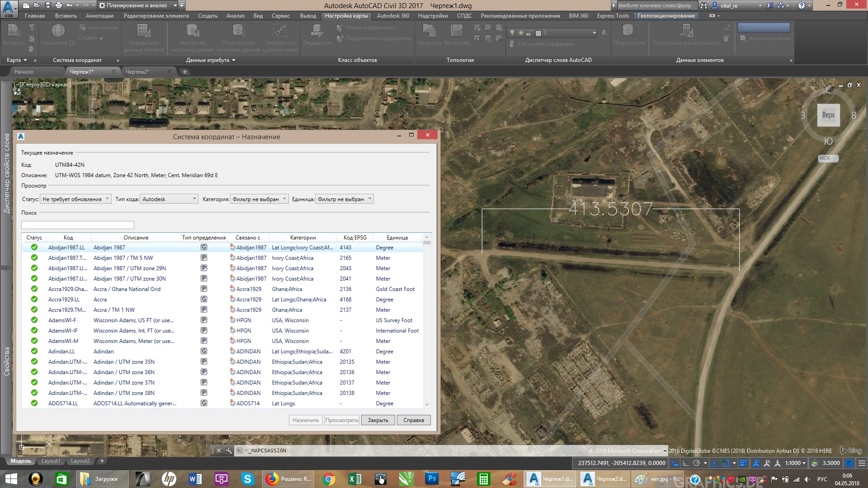Click the Закрыть button
The height and width of the screenshot is (488, 868).
[378, 420]
